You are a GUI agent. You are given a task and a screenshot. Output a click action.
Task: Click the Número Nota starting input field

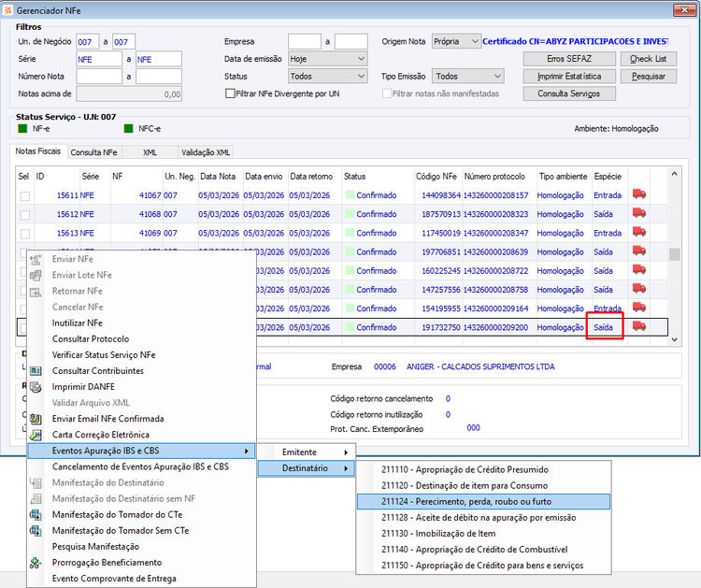pos(99,77)
